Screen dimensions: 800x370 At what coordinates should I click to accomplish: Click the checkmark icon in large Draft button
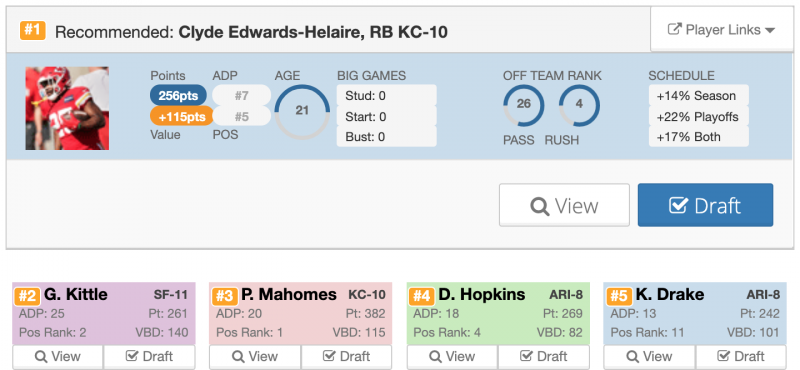pyautogui.click(x=679, y=206)
